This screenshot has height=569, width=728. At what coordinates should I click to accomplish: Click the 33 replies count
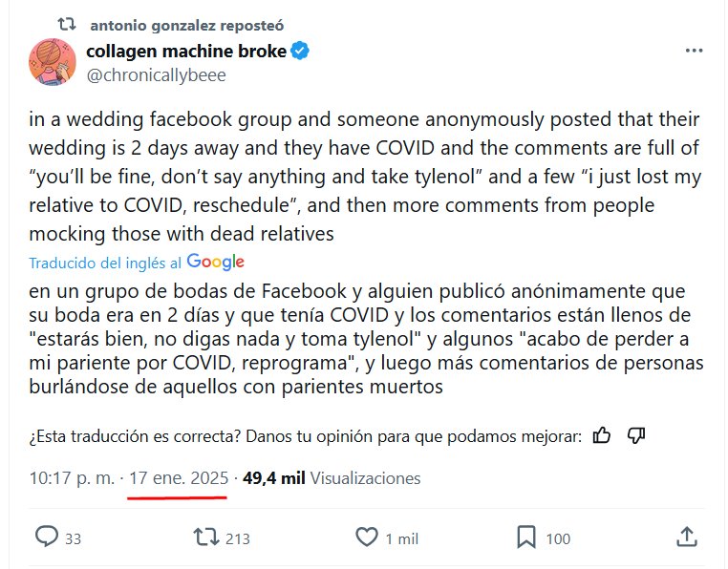click(x=73, y=538)
